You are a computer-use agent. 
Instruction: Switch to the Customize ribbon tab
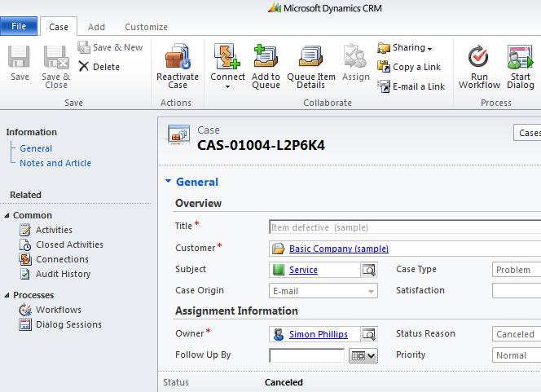147,27
